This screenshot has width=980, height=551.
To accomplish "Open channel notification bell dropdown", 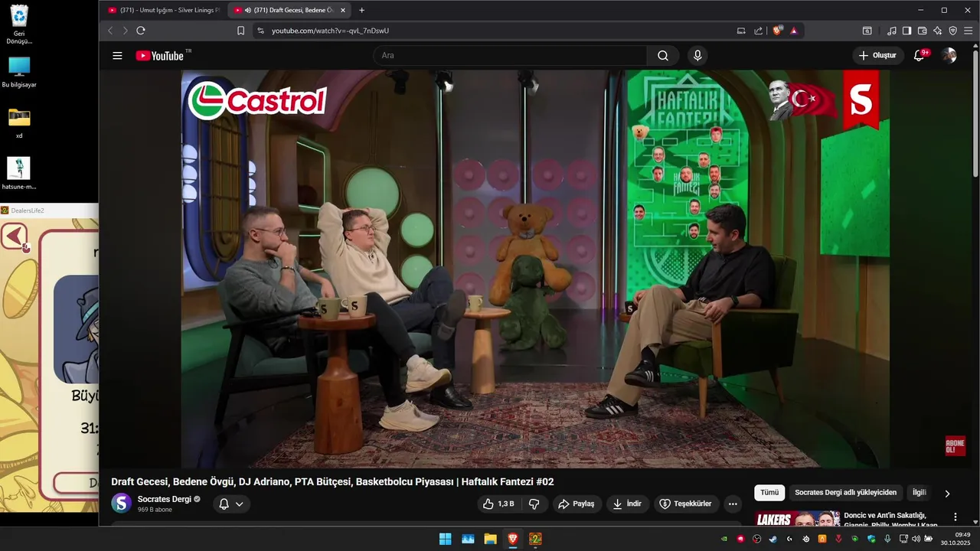I will 231,504.
